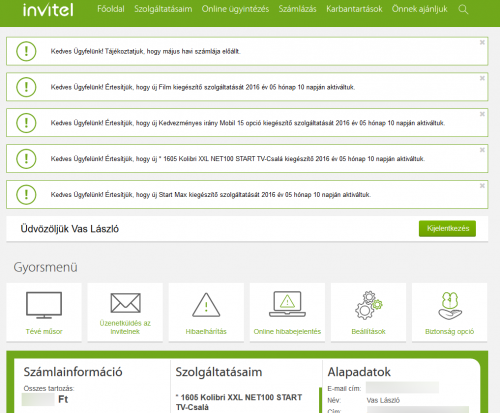Dismiss the Start Max notification
500x413 pixels.
(x=482, y=186)
